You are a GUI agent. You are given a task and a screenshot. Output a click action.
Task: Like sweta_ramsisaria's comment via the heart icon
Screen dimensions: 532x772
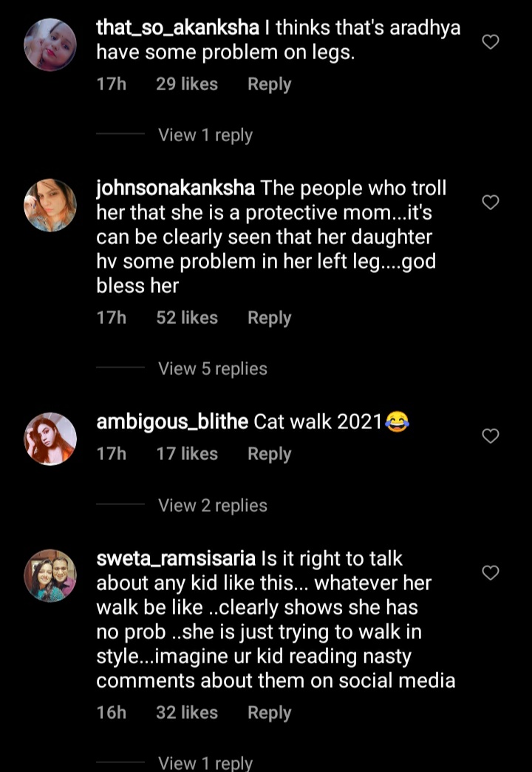coord(490,572)
